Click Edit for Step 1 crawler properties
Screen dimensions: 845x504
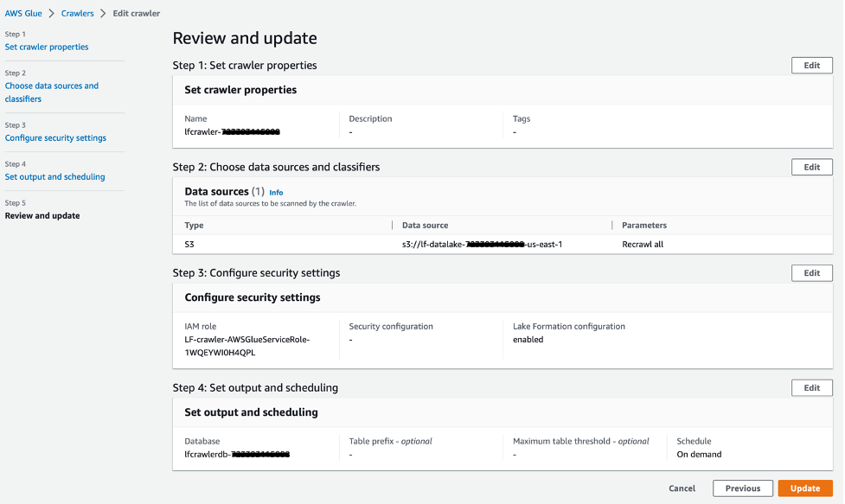(x=811, y=66)
